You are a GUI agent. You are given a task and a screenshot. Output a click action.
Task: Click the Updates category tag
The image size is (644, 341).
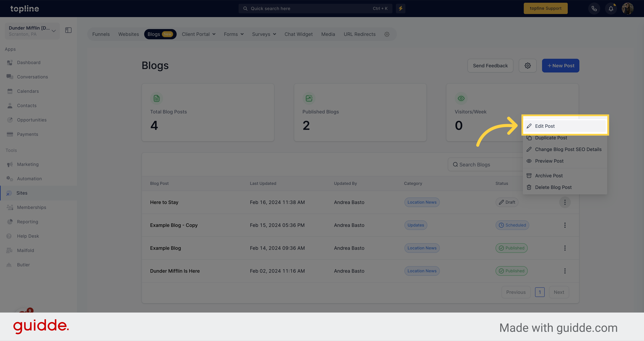[416, 225]
